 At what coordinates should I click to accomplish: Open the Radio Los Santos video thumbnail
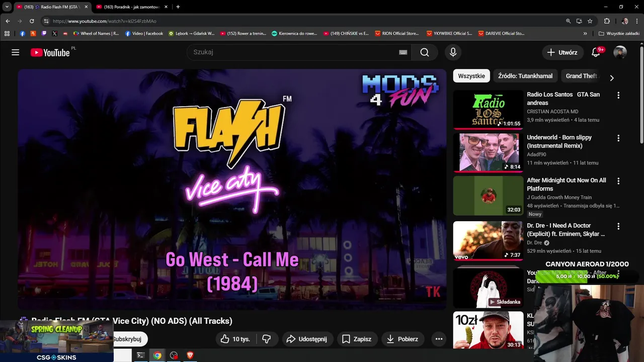click(488, 110)
